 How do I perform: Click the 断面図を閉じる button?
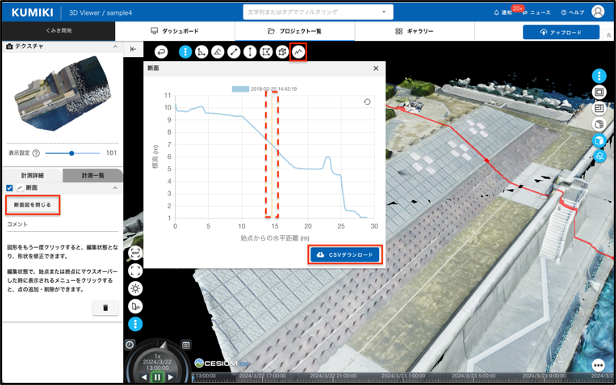[x=33, y=205]
